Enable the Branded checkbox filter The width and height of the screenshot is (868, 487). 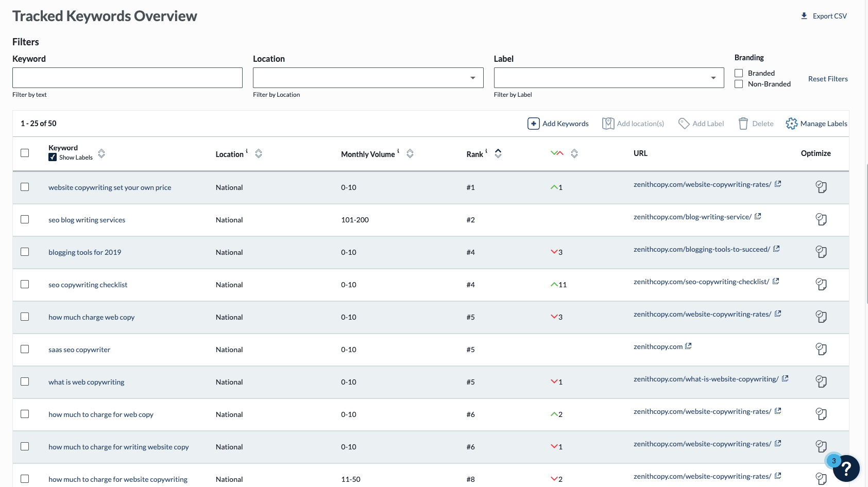coord(739,73)
